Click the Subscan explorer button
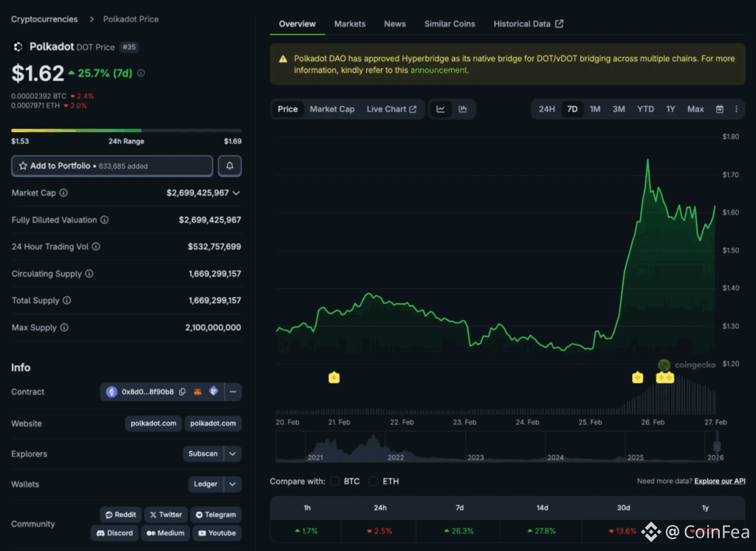Viewport: 756px width, 551px height. (x=202, y=454)
